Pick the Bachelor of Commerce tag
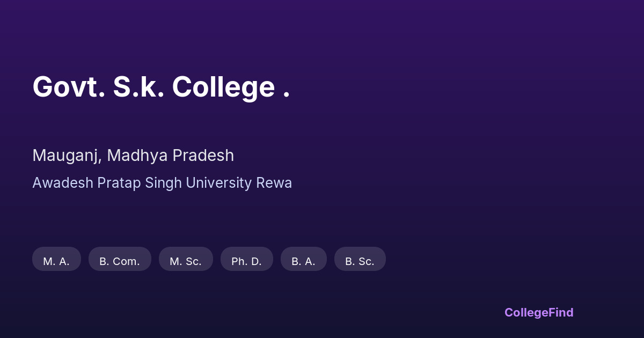Screen dimensions: 644x338 (120, 259)
